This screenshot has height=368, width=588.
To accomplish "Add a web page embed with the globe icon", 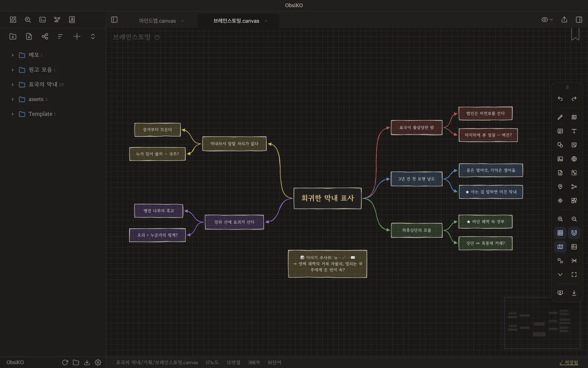I will click(574, 159).
